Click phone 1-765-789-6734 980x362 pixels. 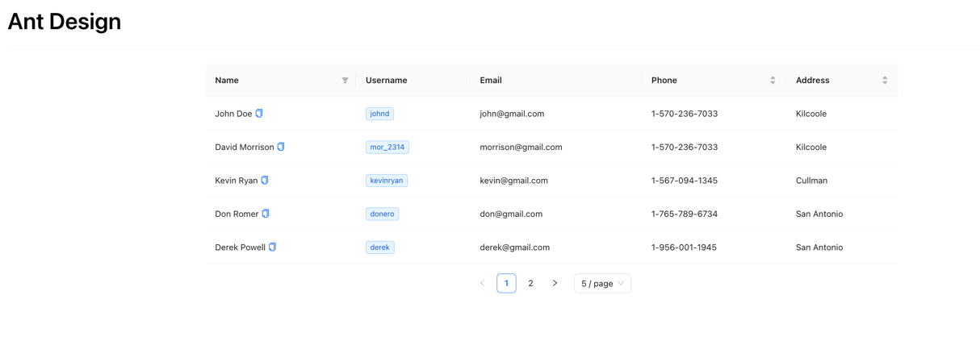point(685,214)
